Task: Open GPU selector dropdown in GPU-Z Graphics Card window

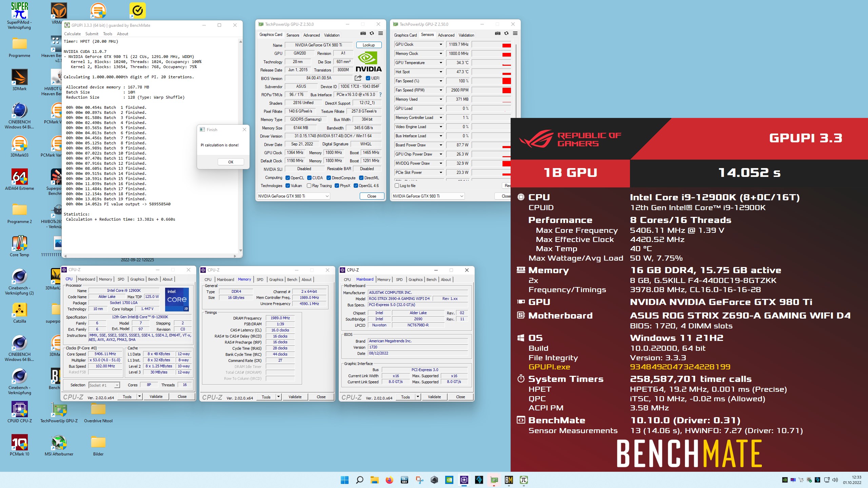Action: tap(293, 196)
